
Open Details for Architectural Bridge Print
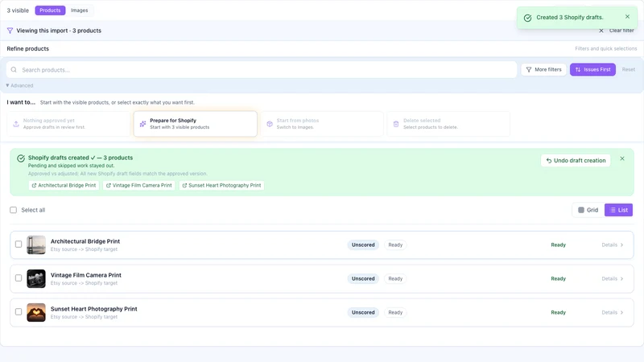click(613, 245)
